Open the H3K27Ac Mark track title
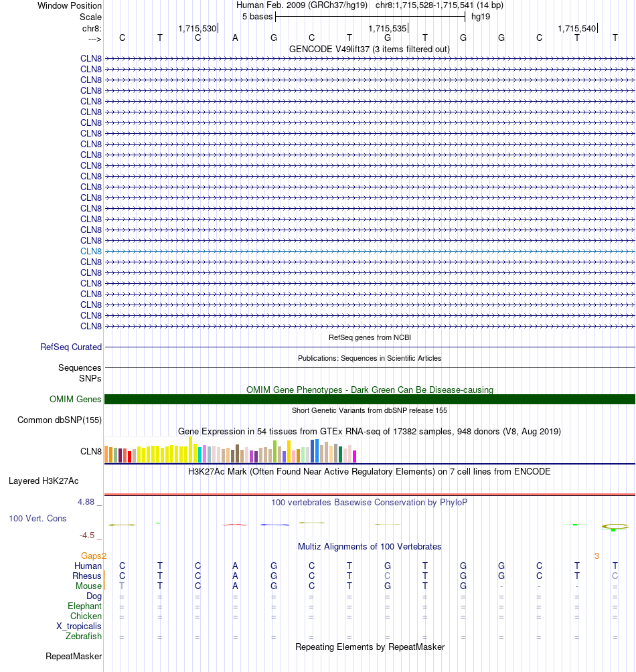 coord(370,471)
